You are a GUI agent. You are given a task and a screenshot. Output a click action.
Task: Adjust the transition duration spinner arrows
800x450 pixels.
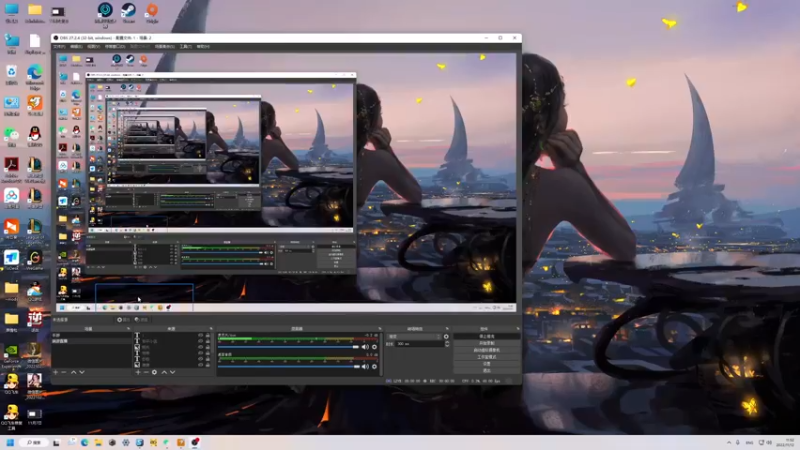pyautogui.click(x=447, y=344)
